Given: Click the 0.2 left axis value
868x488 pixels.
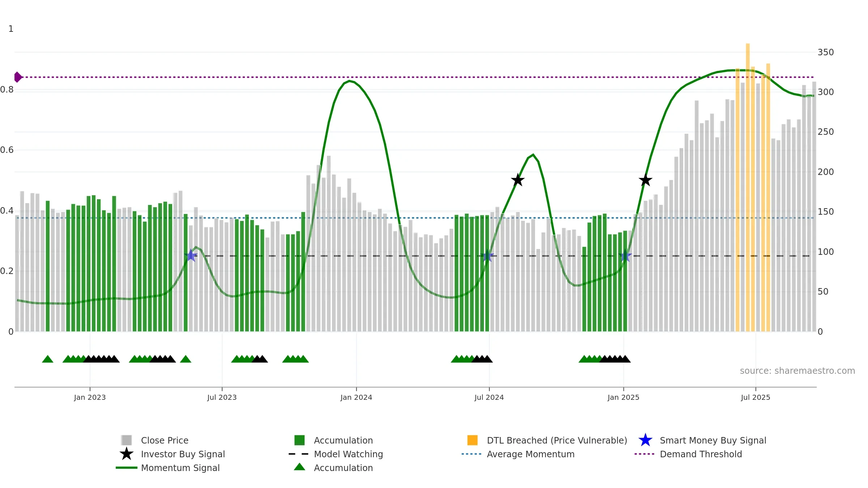Looking at the screenshot, I should (x=7, y=271).
